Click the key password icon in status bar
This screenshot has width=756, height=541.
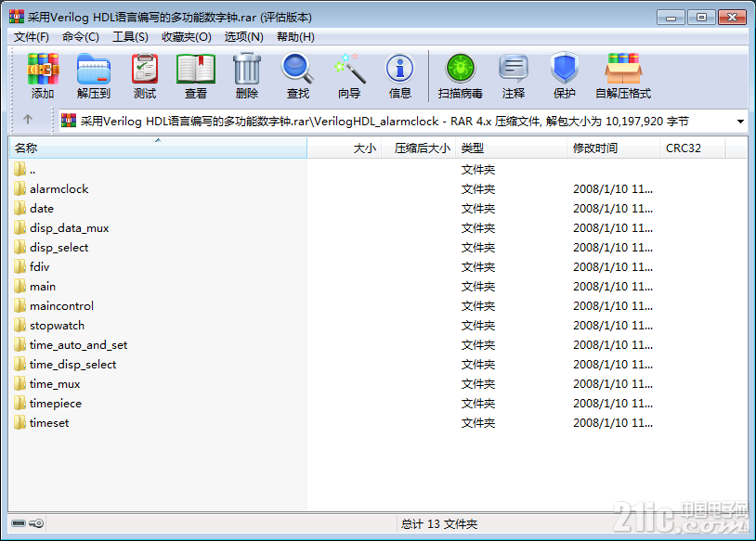[x=36, y=523]
